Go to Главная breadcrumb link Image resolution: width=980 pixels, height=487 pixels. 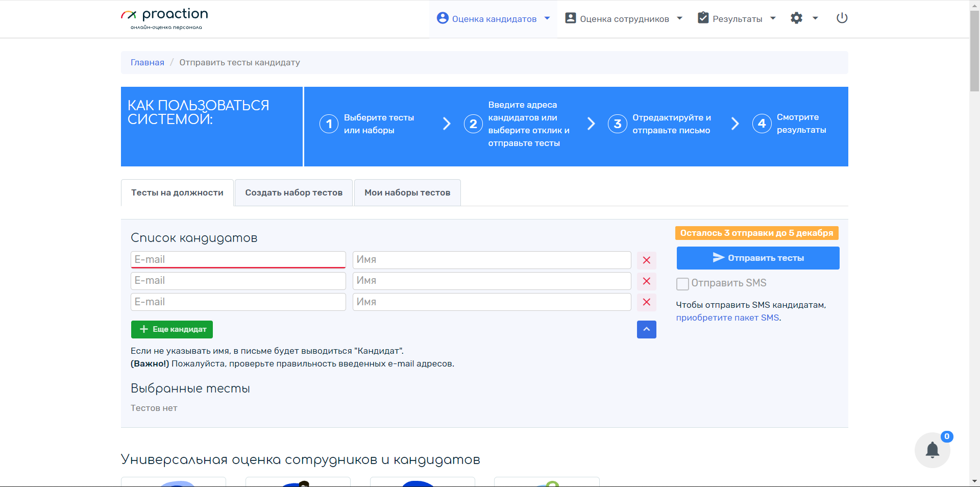coord(148,62)
